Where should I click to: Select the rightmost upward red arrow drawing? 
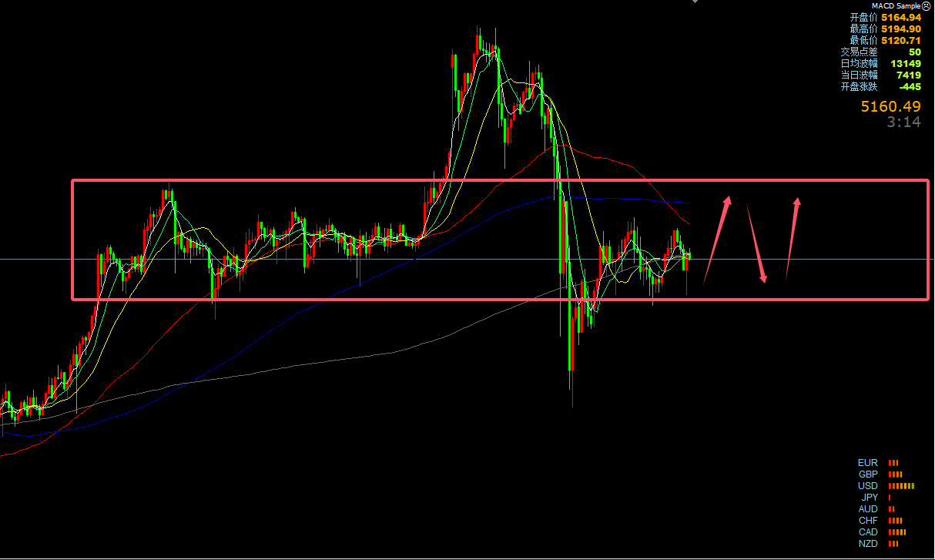click(793, 237)
